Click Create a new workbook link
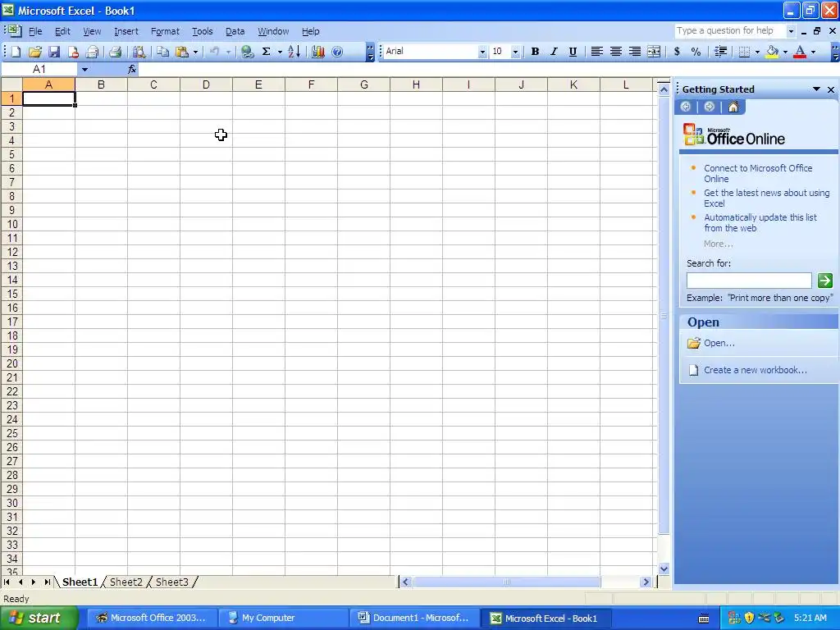Viewport: 840px width, 630px height. [x=756, y=370]
